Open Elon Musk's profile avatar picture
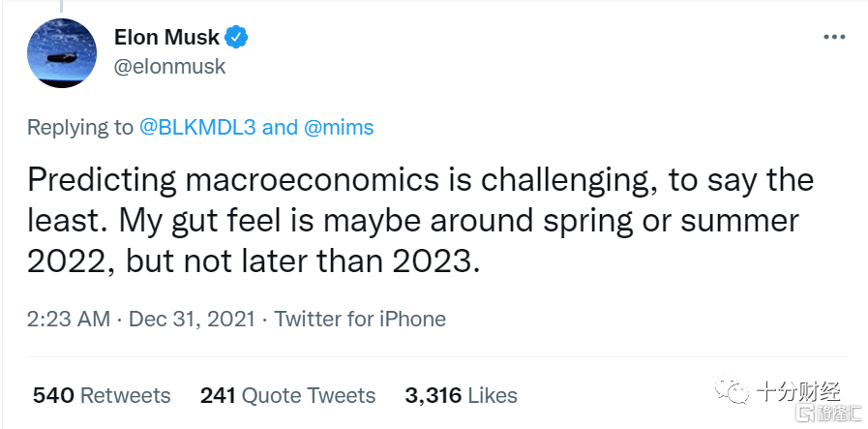 coord(62,53)
